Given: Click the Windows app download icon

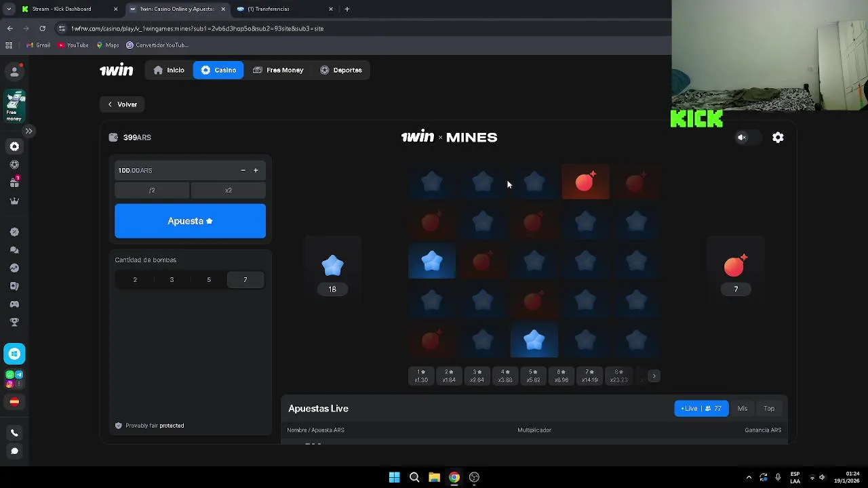Looking at the screenshot, I should (x=14, y=354).
